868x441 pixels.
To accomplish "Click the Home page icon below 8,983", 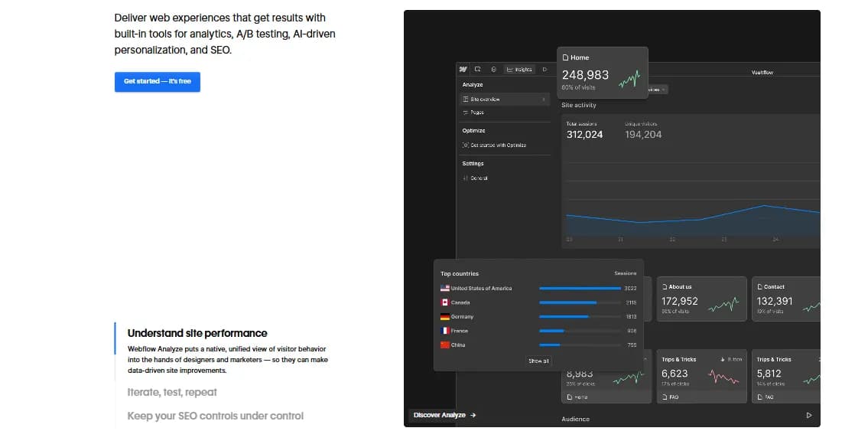I will point(570,397).
